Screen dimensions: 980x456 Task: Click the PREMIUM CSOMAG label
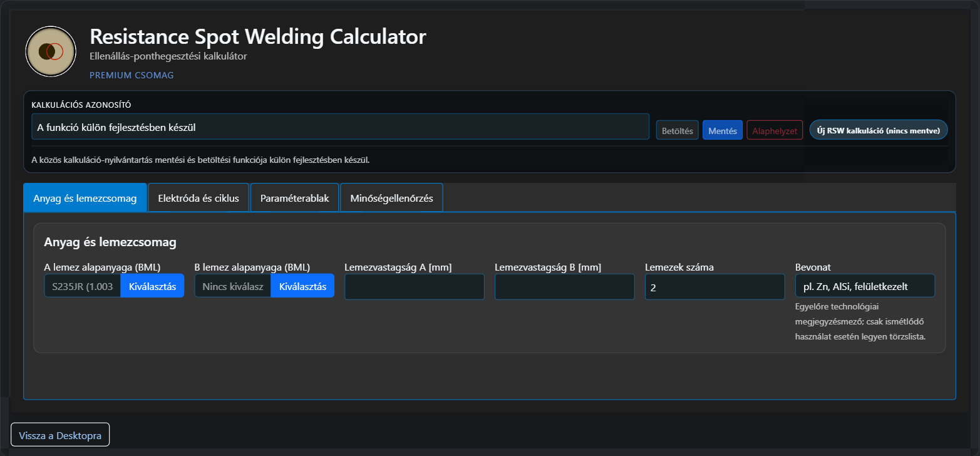(x=132, y=75)
